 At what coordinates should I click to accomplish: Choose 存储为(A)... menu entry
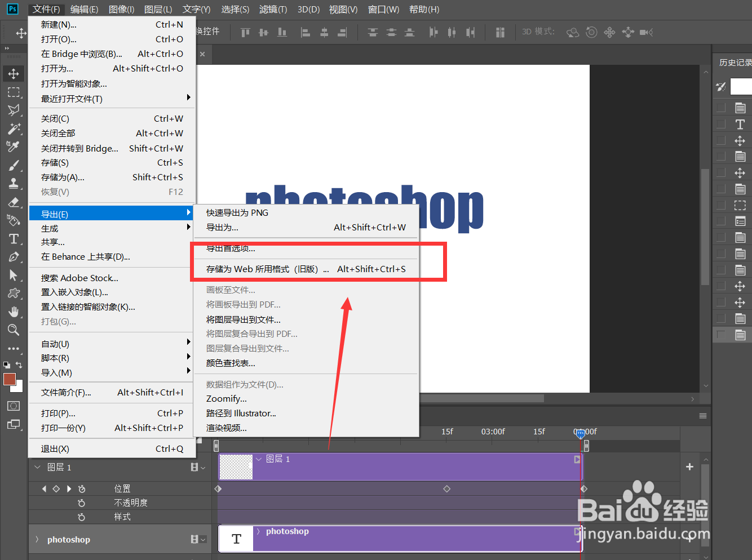(112, 177)
